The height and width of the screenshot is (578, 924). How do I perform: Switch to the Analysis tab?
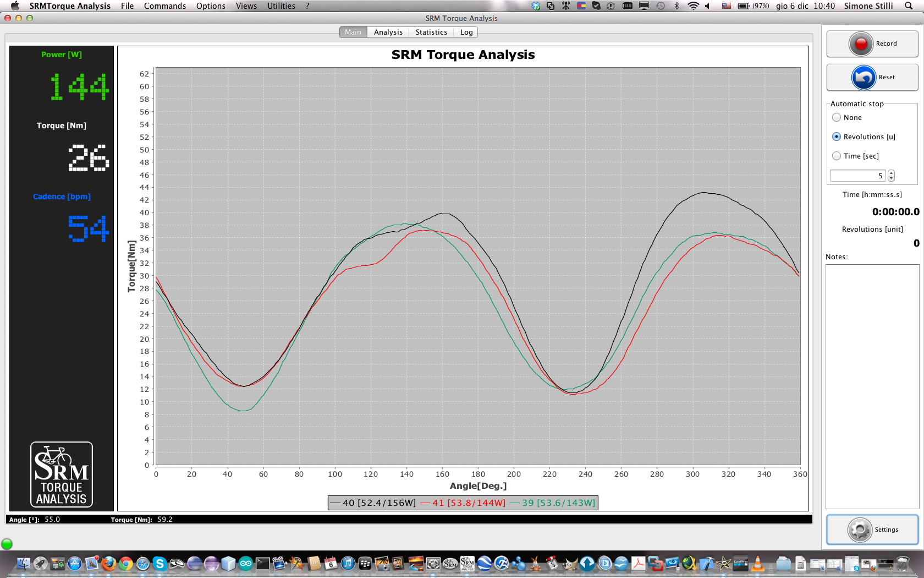[388, 32]
